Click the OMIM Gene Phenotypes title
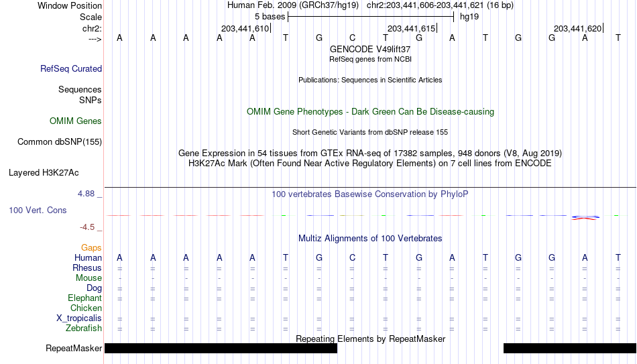637x364 pixels. point(370,112)
